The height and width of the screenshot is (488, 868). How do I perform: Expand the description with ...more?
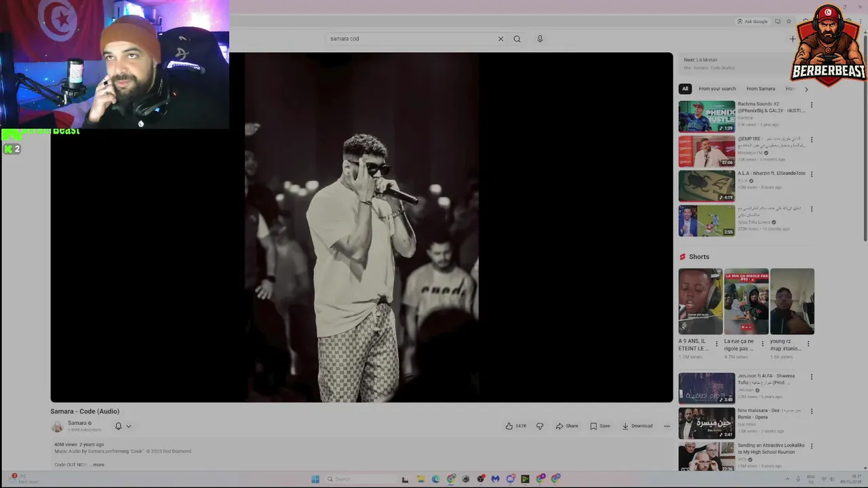click(x=98, y=465)
